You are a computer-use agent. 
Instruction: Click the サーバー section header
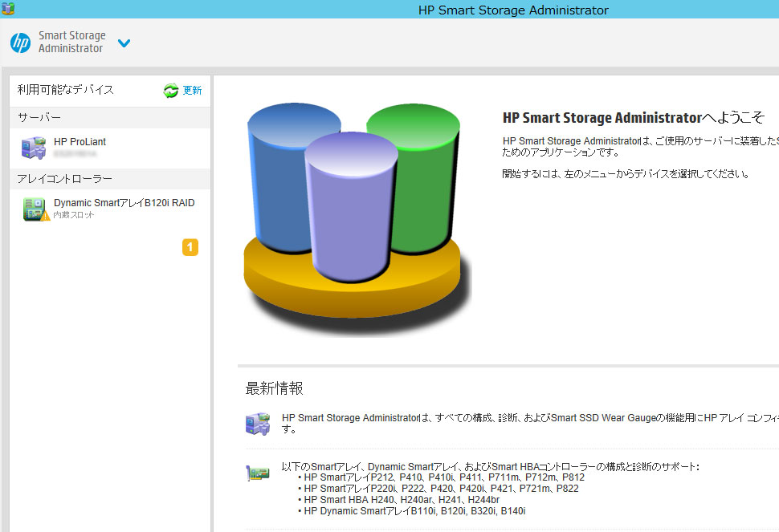coord(110,118)
